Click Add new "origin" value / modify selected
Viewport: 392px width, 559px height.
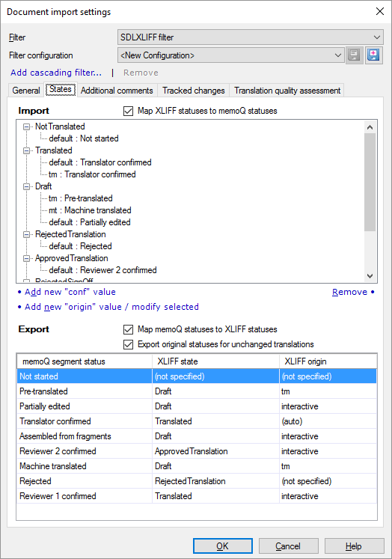111,307
